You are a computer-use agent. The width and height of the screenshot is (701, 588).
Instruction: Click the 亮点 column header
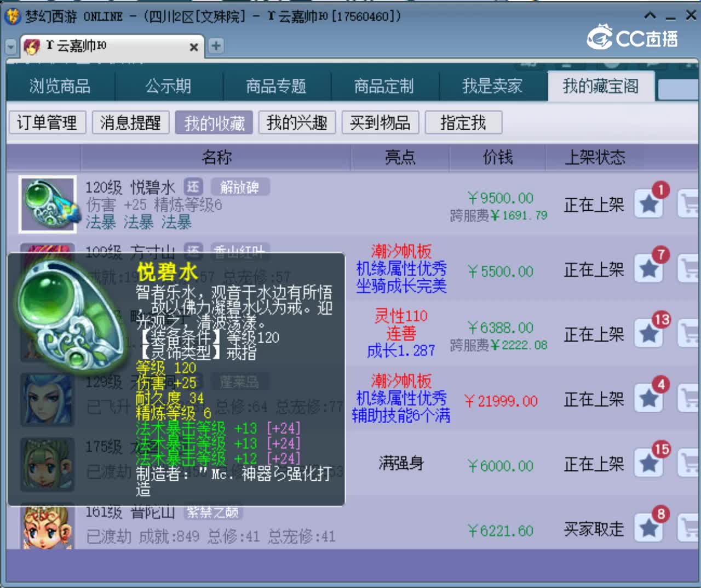[x=400, y=158]
